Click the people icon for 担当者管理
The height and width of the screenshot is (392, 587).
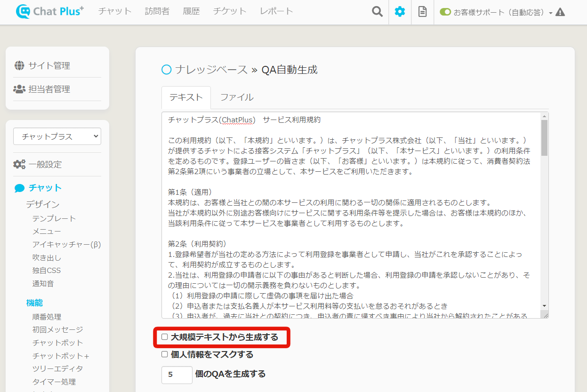[19, 89]
